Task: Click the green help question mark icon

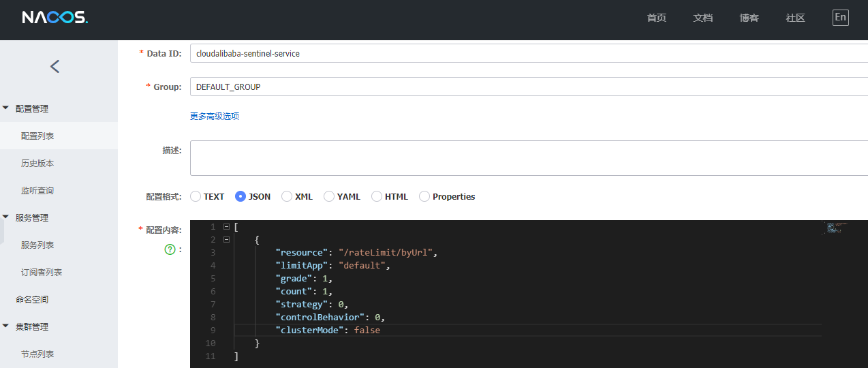Action: (x=170, y=249)
